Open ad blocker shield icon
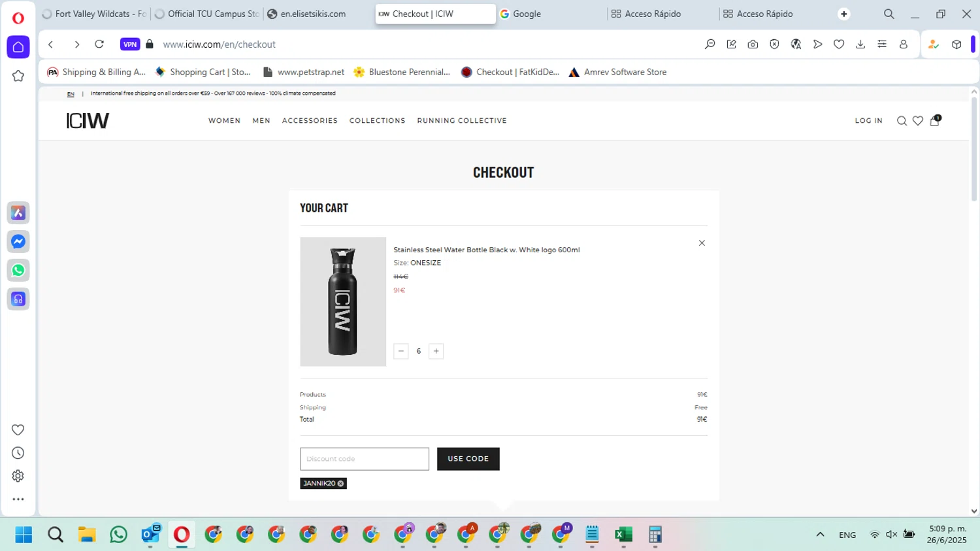Image resolution: width=980 pixels, height=551 pixels. [775, 44]
